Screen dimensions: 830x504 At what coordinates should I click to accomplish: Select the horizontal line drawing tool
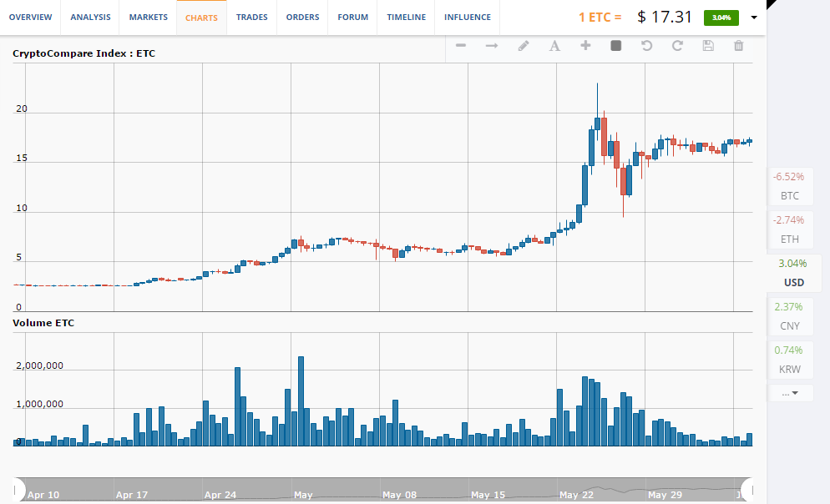(x=461, y=46)
